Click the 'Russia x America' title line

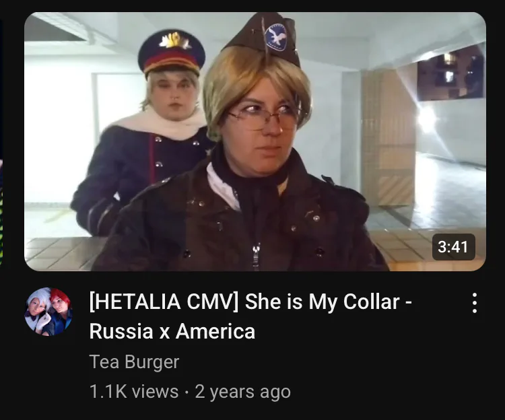pos(172,331)
